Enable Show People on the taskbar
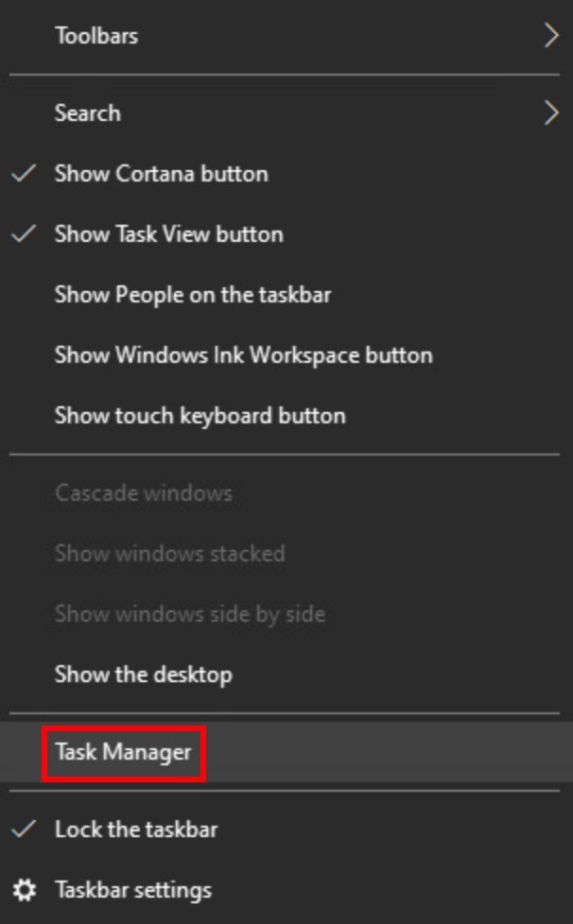Viewport: 573px width, 924px height. point(193,295)
